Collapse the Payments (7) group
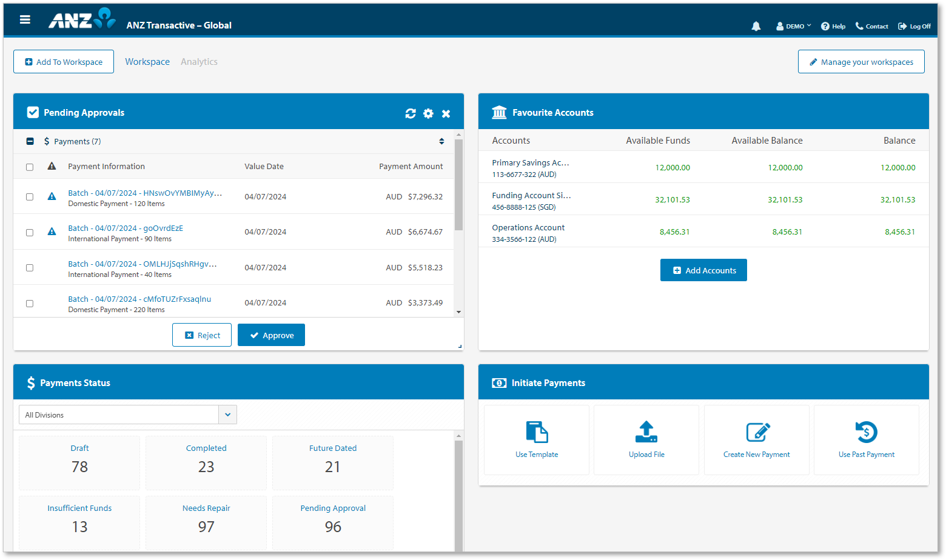This screenshot has height=560, width=946. pyautogui.click(x=30, y=141)
